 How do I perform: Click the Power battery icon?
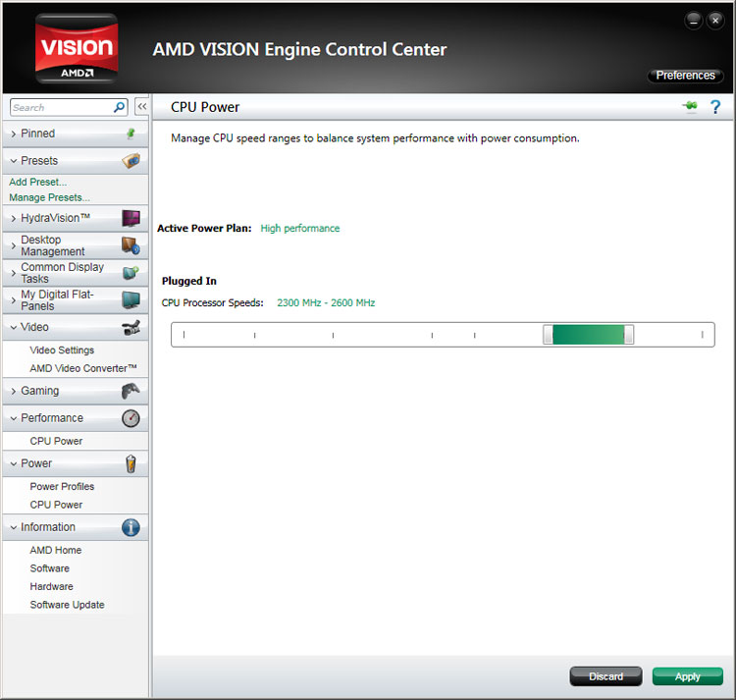[131, 463]
